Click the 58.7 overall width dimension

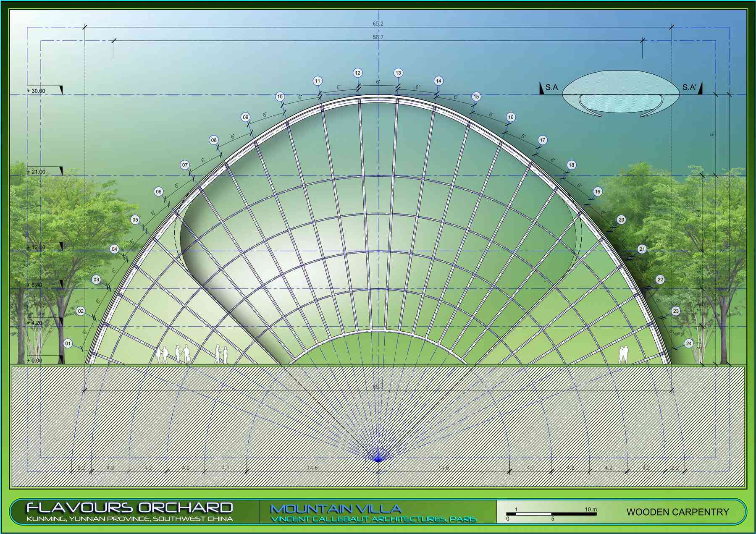point(378,37)
